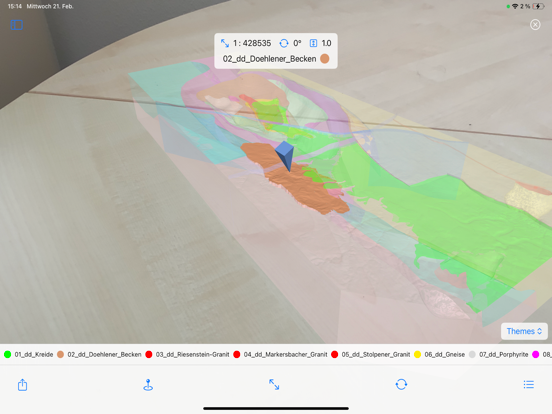
Task: Tap the red swatch for 05_dd_Stolpener_Granit
Action: tap(334, 355)
